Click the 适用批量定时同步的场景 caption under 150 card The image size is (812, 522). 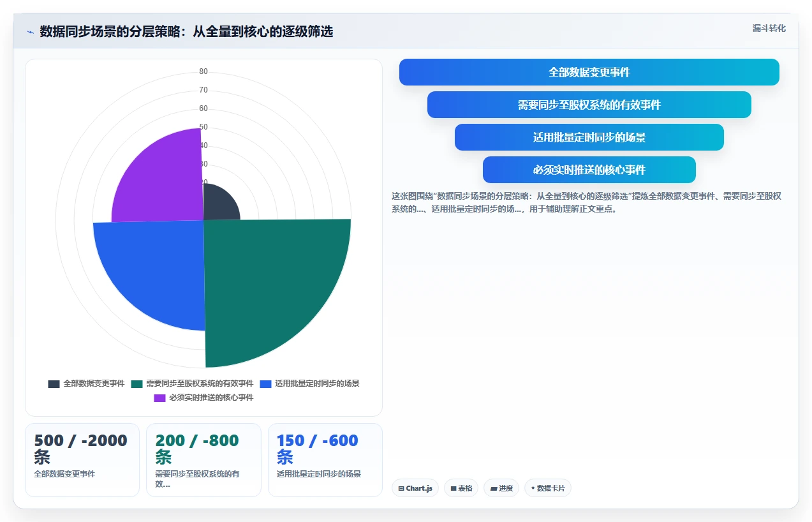point(319,474)
